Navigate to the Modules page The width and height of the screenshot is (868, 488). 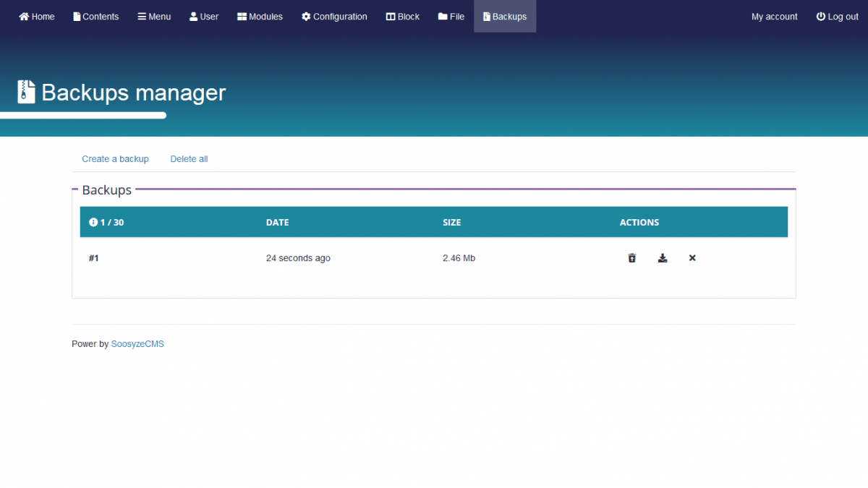260,17
